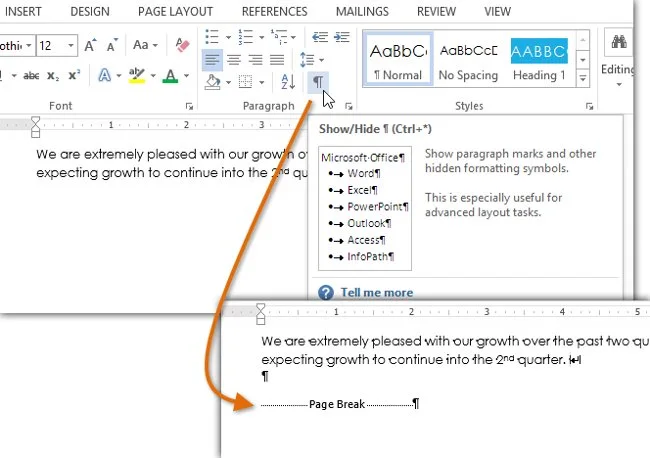
Task: Toggle Align Right paragraph alignment
Action: pyautogui.click(x=256, y=60)
